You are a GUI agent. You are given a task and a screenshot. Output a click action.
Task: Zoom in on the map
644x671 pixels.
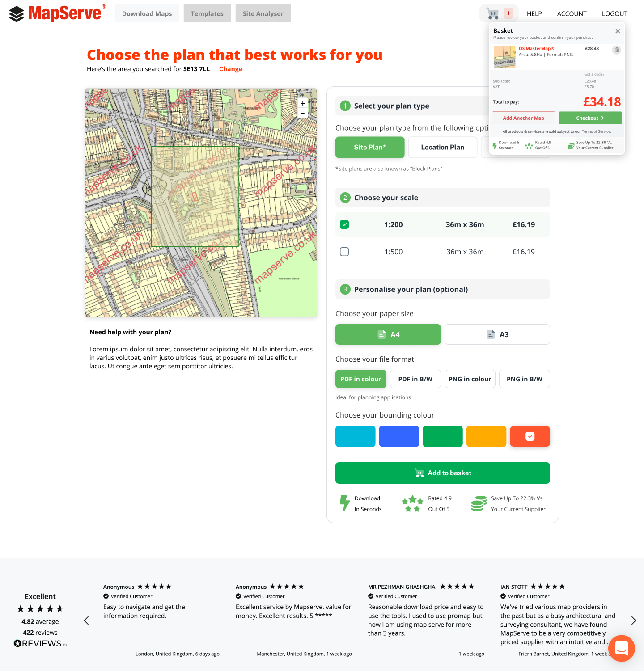303,103
